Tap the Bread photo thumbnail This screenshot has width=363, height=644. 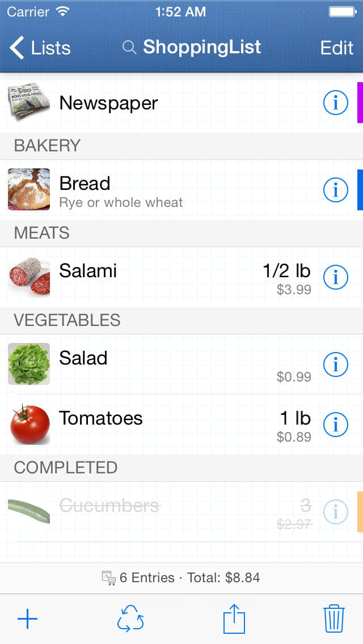29,189
